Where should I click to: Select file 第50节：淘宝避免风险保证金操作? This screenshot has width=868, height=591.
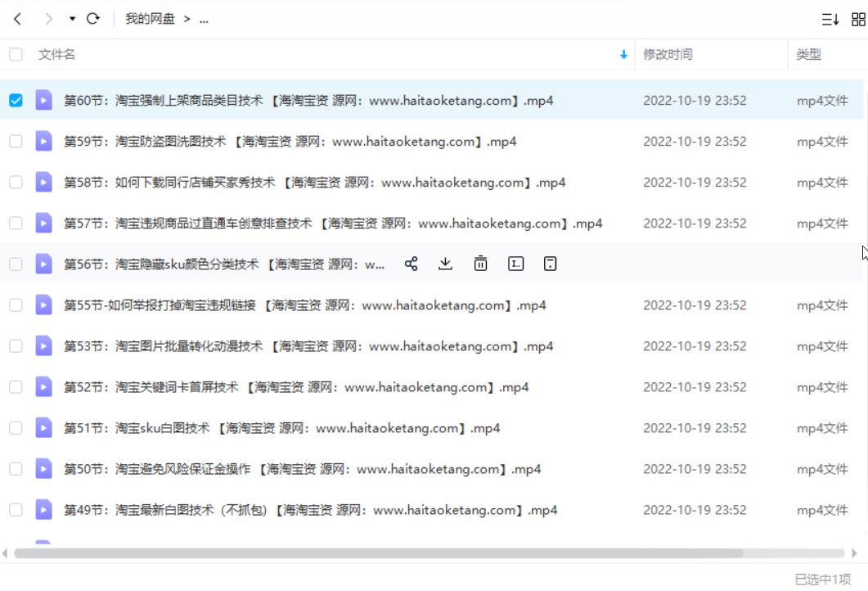[x=302, y=469]
